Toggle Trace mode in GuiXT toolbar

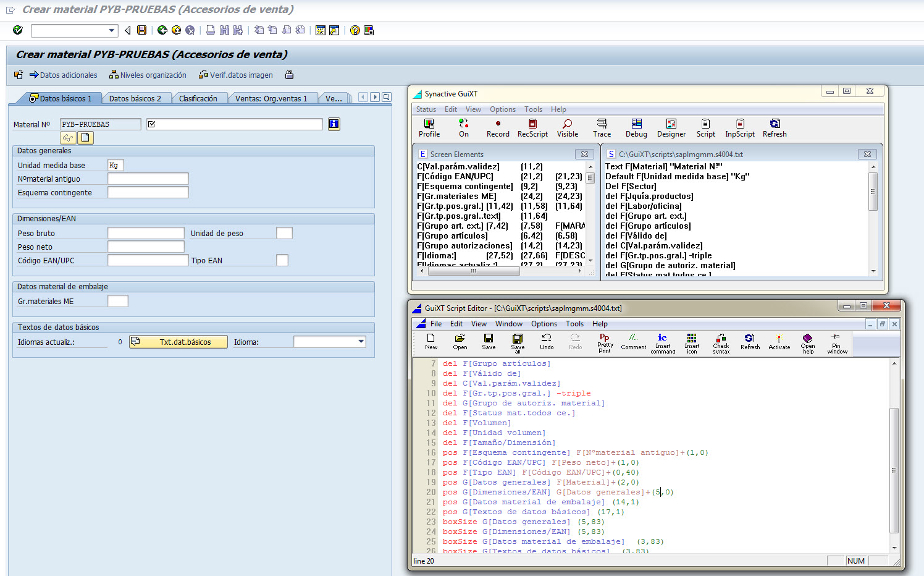click(602, 128)
